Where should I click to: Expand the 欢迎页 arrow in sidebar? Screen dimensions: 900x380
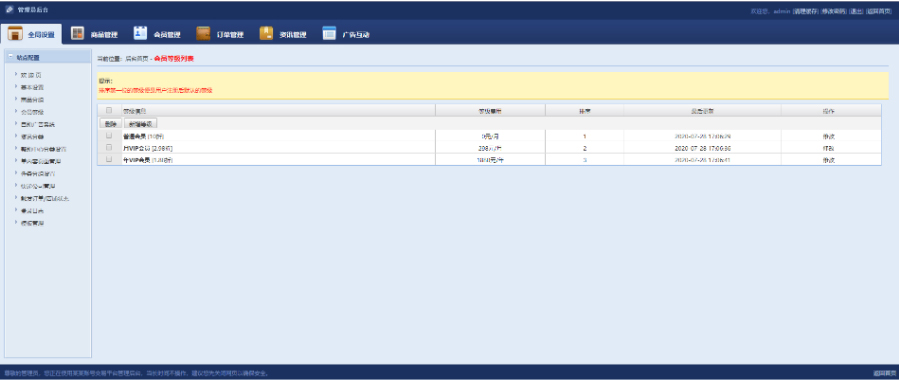click(x=16, y=75)
